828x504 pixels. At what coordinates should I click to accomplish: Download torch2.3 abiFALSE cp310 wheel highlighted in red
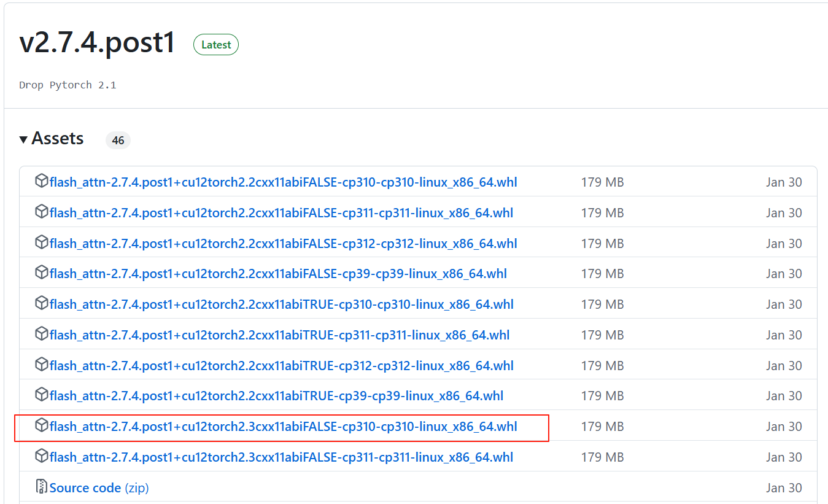pos(283,427)
